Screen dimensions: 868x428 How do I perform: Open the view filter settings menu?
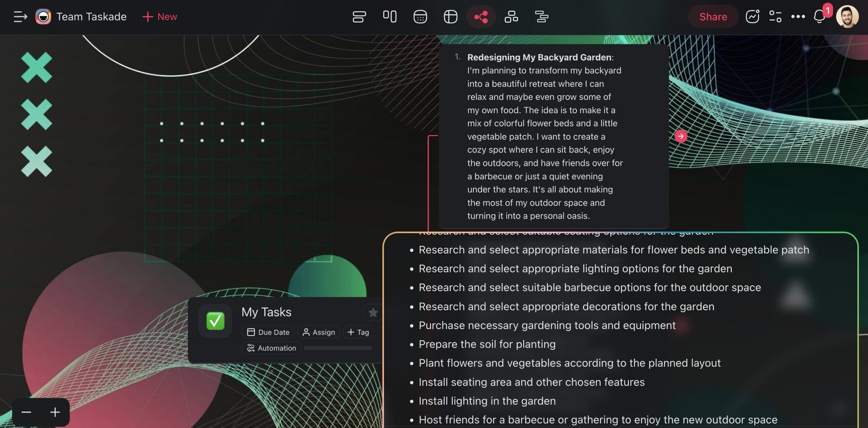tap(775, 16)
